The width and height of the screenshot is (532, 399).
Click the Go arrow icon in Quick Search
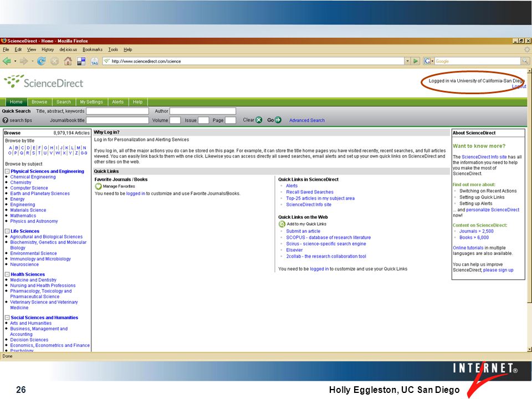click(278, 120)
